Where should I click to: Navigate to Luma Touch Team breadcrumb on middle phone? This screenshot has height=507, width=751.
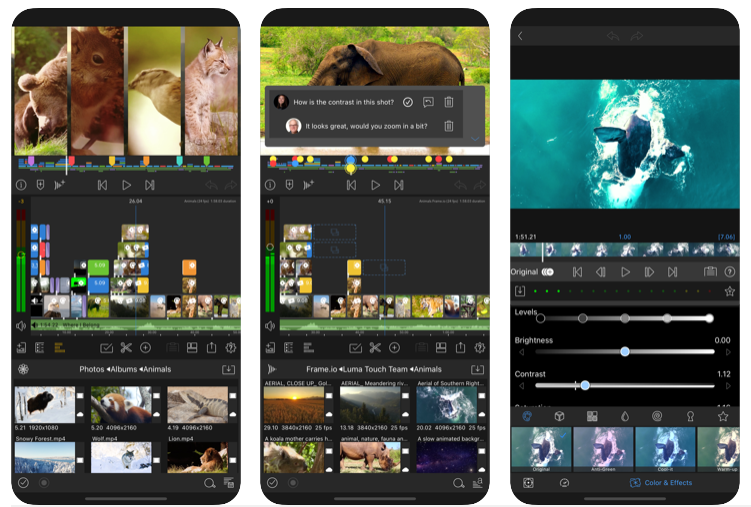(375, 369)
